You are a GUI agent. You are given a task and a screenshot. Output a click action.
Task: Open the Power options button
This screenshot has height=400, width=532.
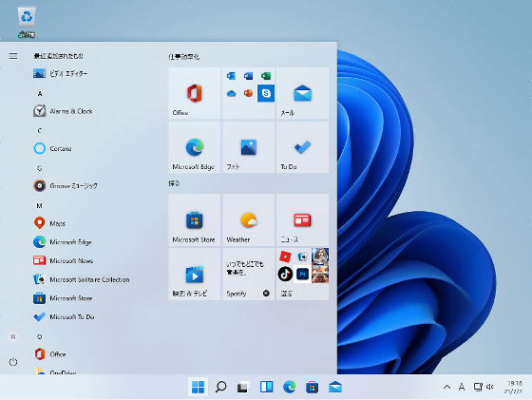tap(13, 362)
